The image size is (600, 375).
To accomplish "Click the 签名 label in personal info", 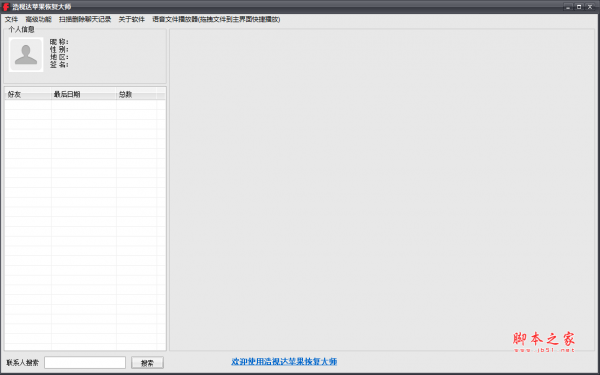I will coord(59,65).
